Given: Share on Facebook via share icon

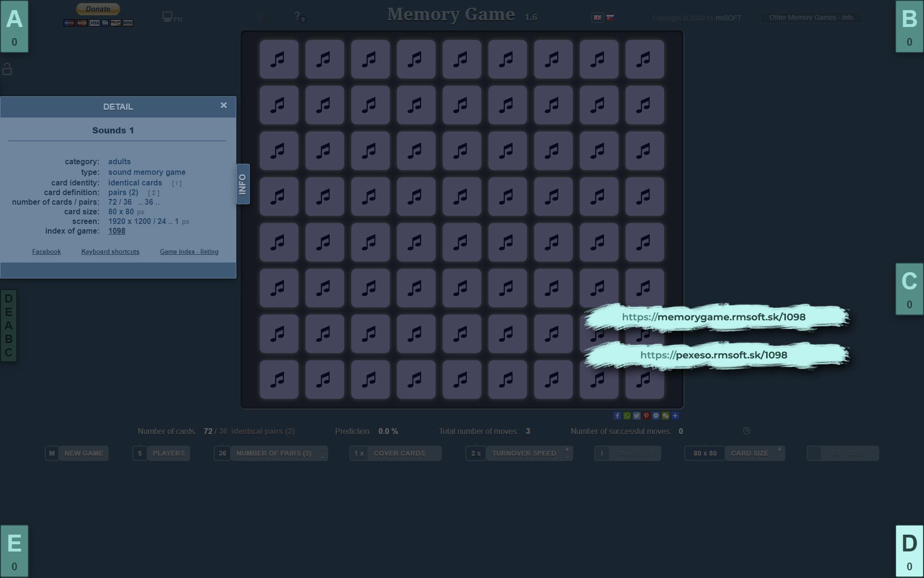Looking at the screenshot, I should click(x=617, y=416).
